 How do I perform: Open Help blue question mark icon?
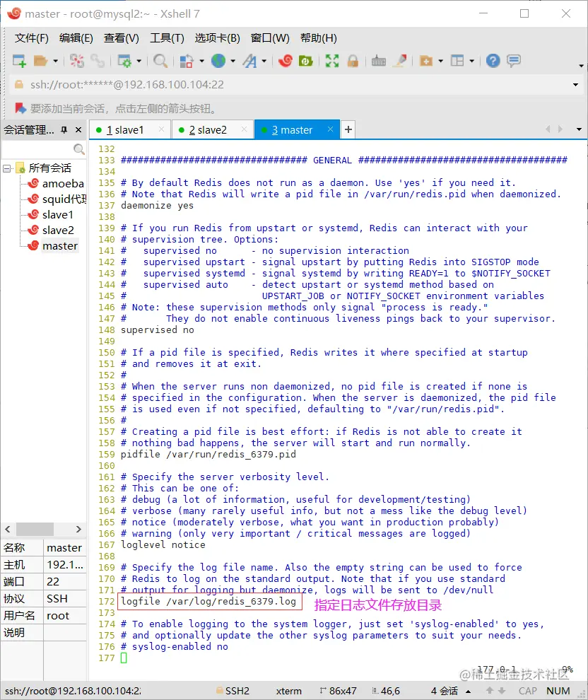[x=493, y=60]
